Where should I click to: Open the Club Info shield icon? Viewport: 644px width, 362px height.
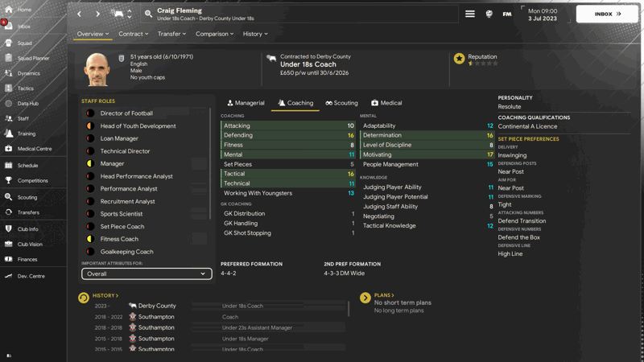(9, 229)
